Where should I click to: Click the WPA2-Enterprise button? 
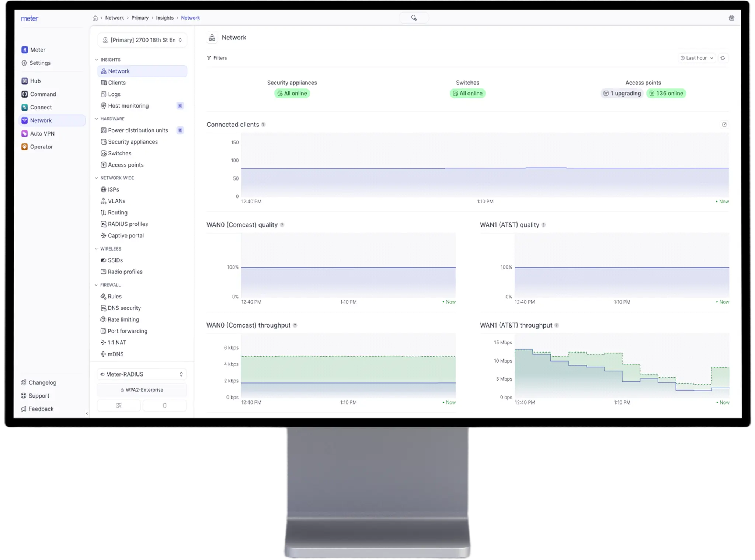[142, 390]
